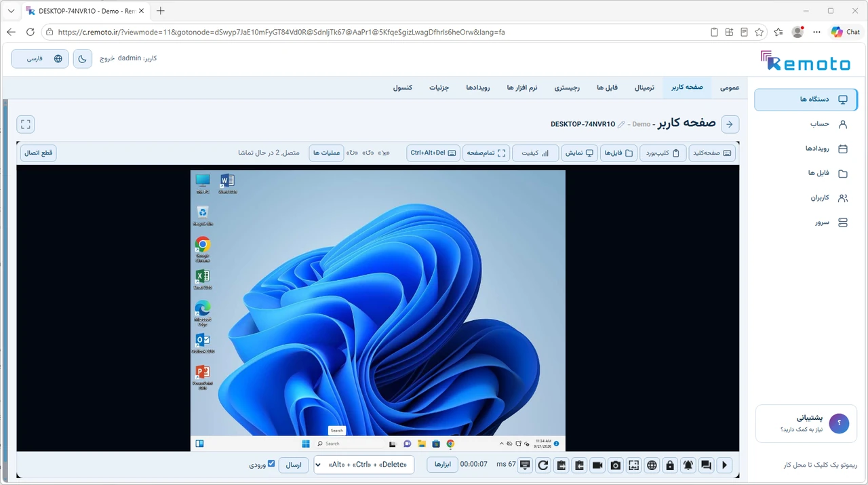Click the کلیپ‌بورد clipboard button
The width and height of the screenshot is (868, 485).
(663, 153)
